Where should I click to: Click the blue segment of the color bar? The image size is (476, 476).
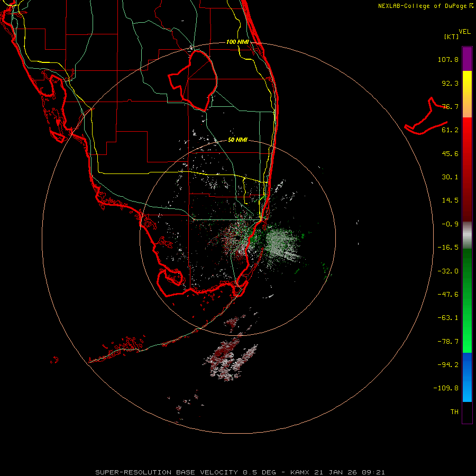point(467,377)
